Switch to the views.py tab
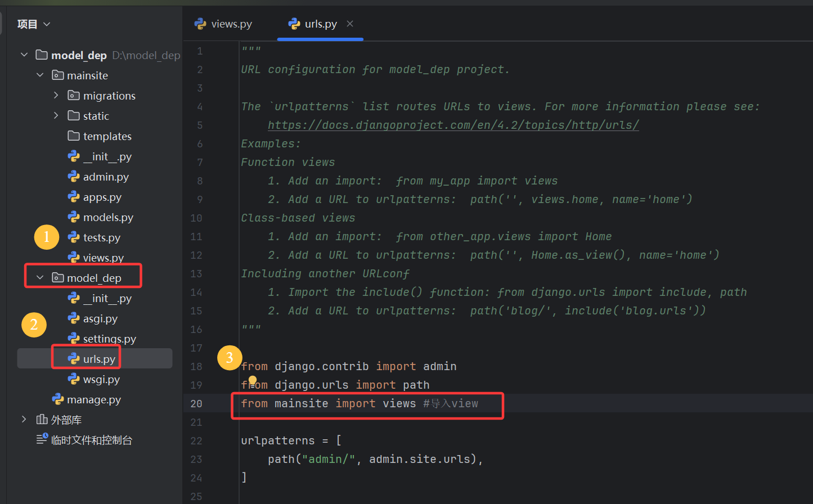The width and height of the screenshot is (813, 504). 223,24
